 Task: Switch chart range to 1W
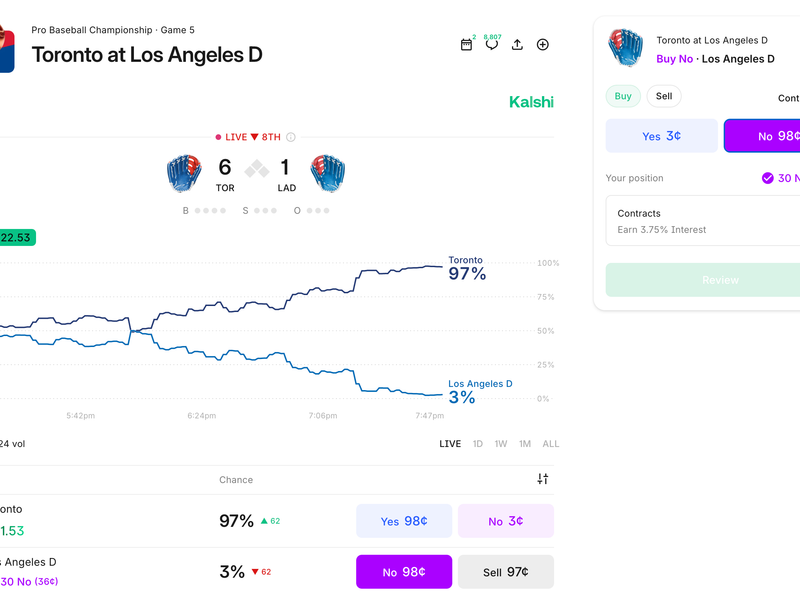point(501,444)
